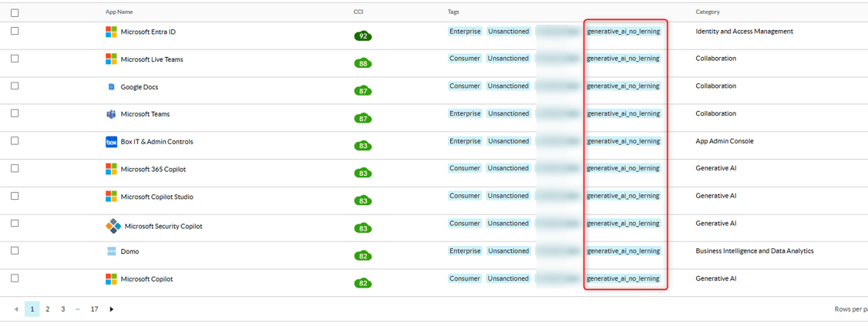Click the Category column header
The image size is (868, 327).
coord(708,12)
